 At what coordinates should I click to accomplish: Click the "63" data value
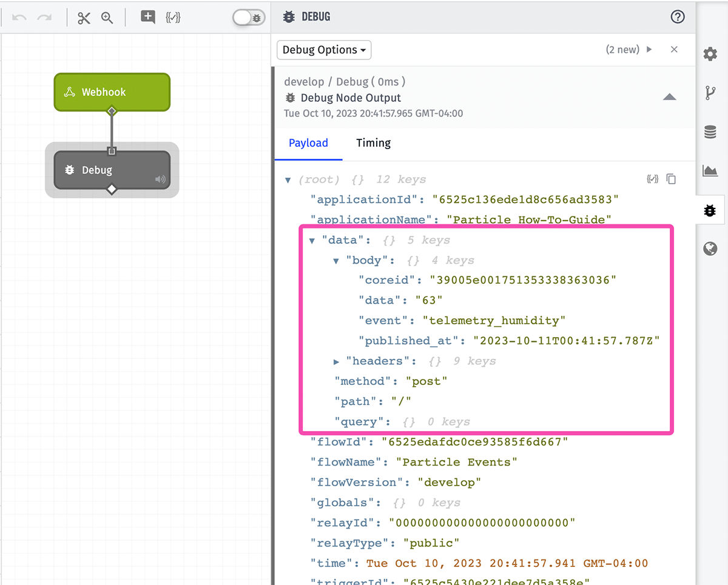[x=429, y=301]
